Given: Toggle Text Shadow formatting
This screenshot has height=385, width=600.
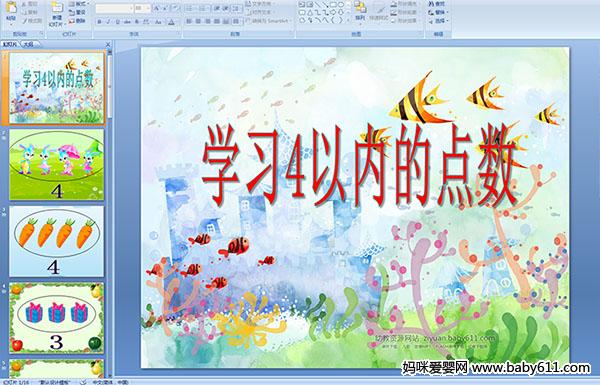Looking at the screenshot, I should pos(137,22).
